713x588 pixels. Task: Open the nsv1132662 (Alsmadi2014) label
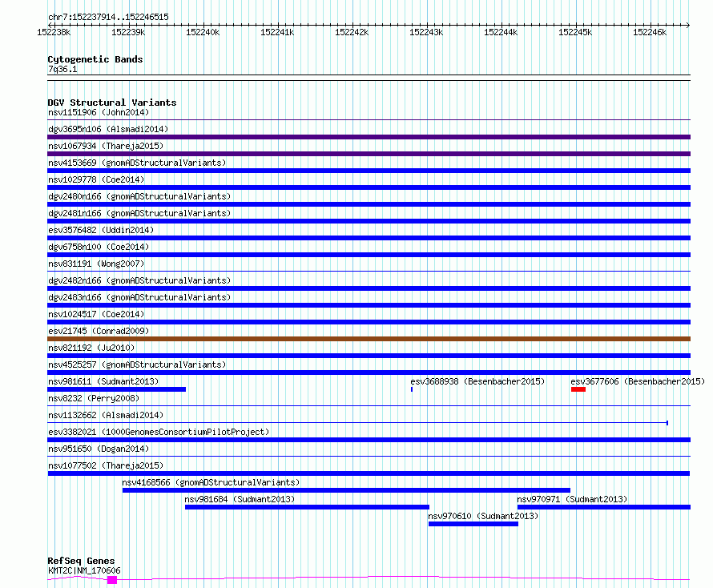click(x=106, y=415)
